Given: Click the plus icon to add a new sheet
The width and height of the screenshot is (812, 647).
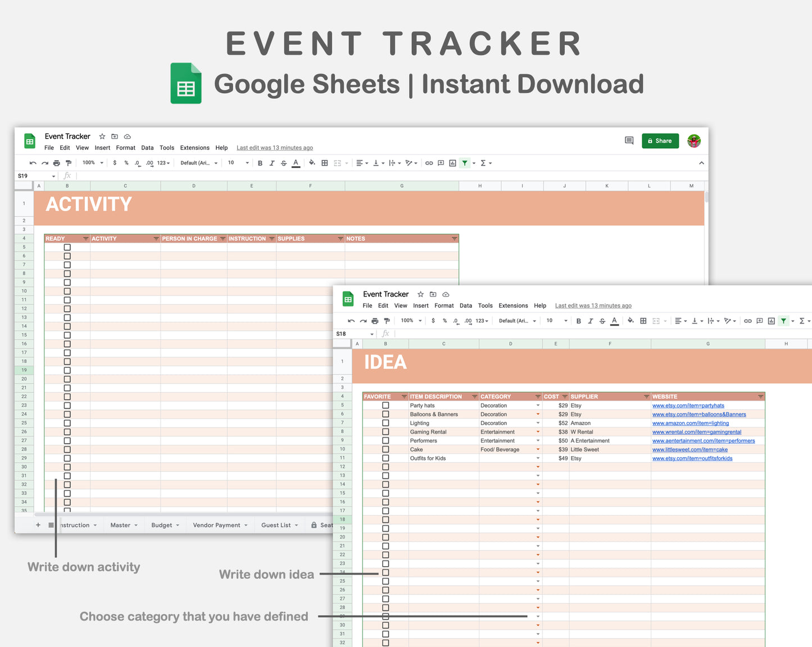Looking at the screenshot, I should point(38,525).
